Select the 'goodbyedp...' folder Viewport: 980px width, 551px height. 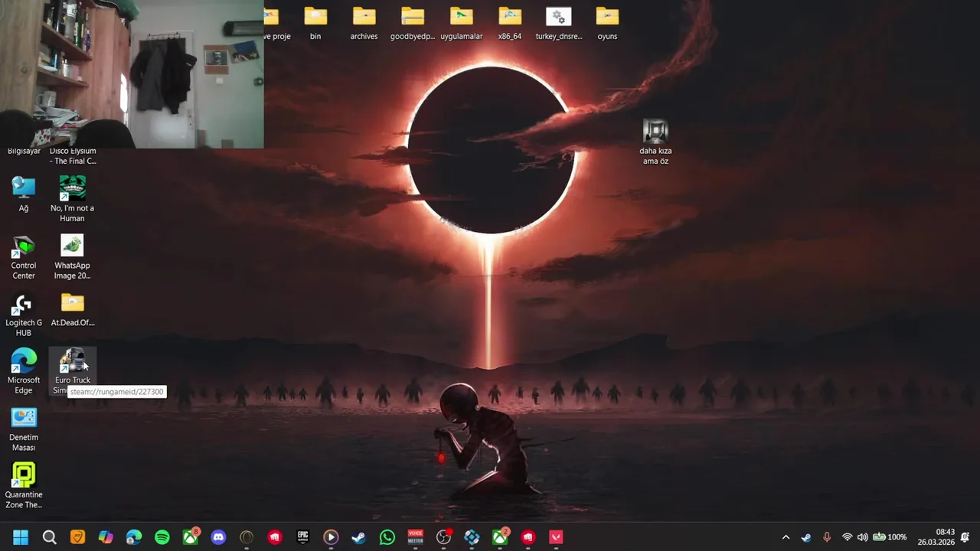point(413,23)
